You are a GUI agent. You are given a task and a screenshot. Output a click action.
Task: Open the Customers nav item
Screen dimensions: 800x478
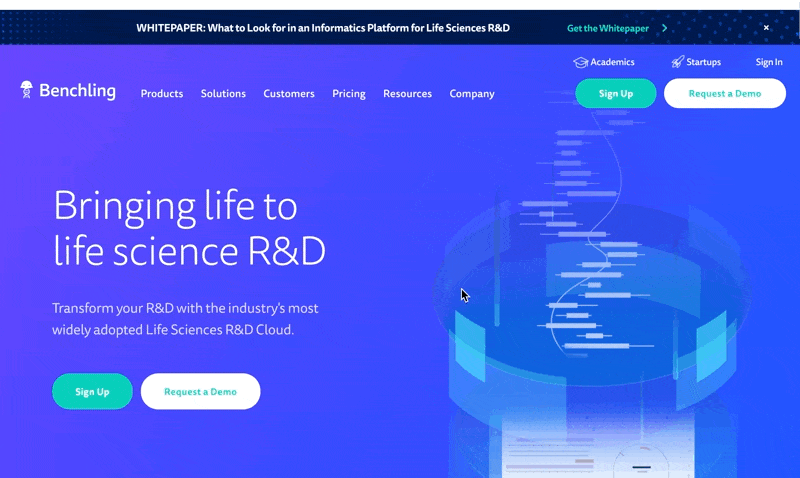coord(289,94)
